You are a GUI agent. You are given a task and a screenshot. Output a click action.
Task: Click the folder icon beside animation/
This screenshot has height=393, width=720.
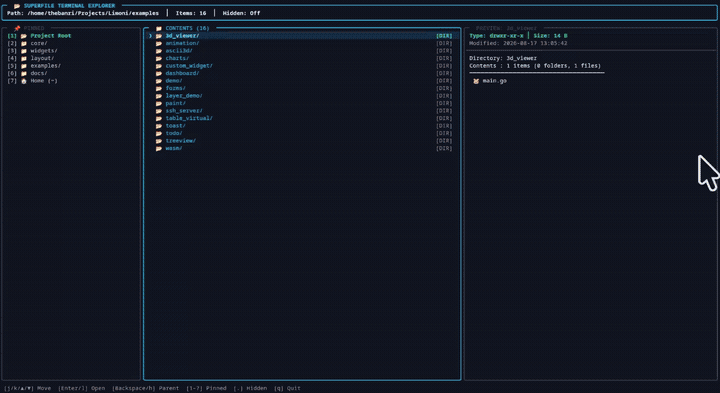tap(159, 43)
